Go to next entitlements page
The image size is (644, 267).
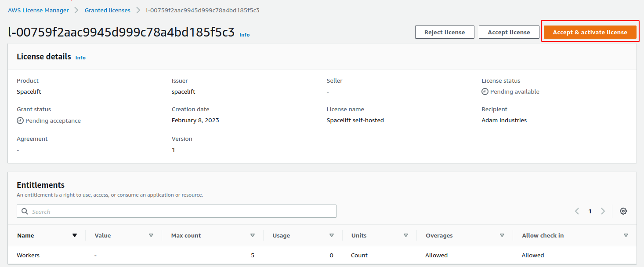[x=603, y=211]
